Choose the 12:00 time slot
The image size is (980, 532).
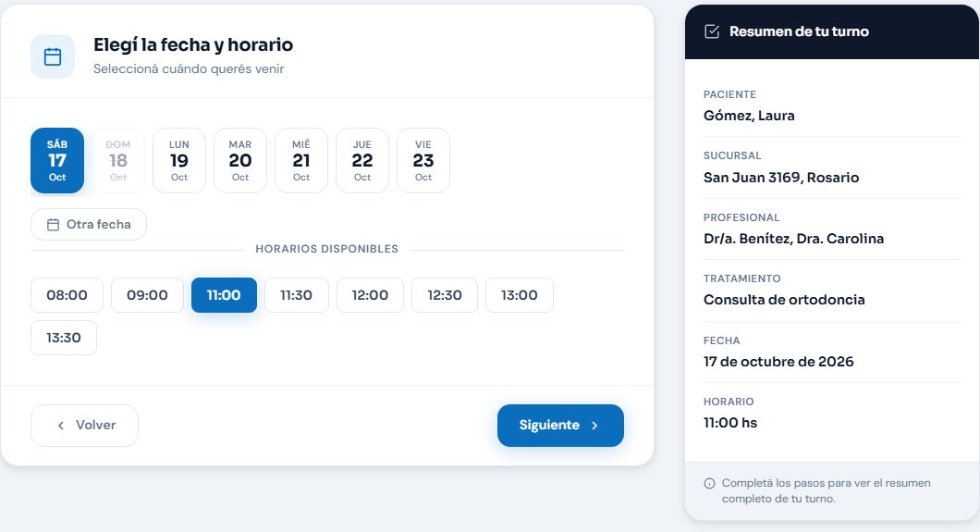pos(370,295)
